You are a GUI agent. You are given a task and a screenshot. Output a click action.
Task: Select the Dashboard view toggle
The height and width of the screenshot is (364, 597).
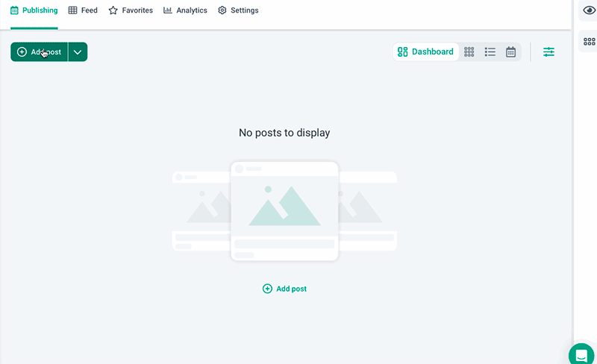tap(425, 52)
